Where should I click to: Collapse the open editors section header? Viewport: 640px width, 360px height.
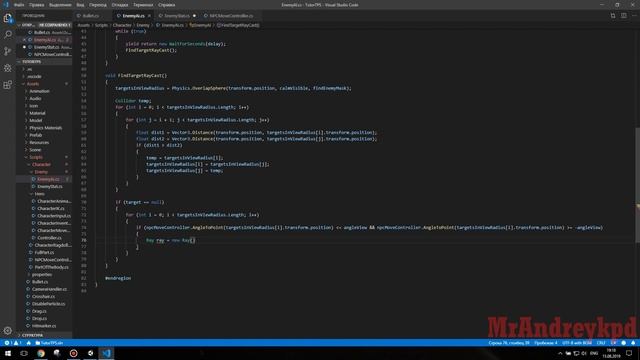pyautogui.click(x=44, y=25)
